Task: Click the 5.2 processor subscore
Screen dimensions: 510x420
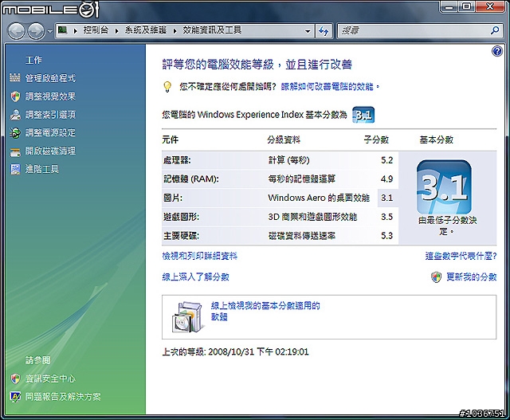Action: (387, 160)
